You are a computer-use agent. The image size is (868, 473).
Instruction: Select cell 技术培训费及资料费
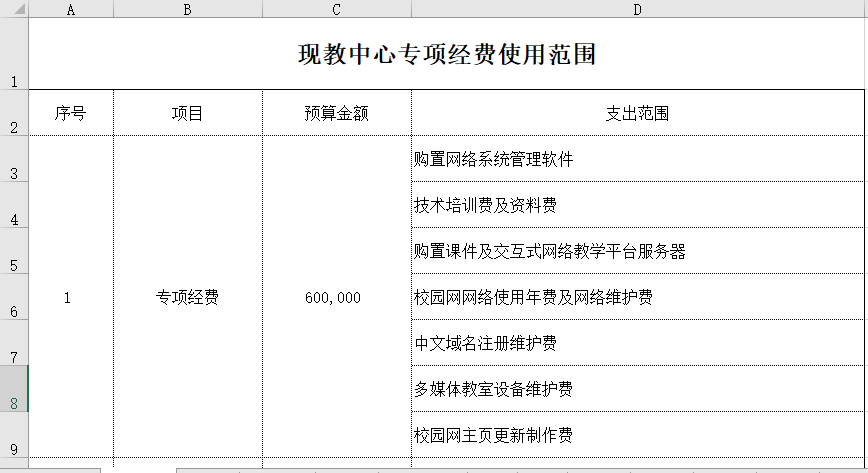638,205
